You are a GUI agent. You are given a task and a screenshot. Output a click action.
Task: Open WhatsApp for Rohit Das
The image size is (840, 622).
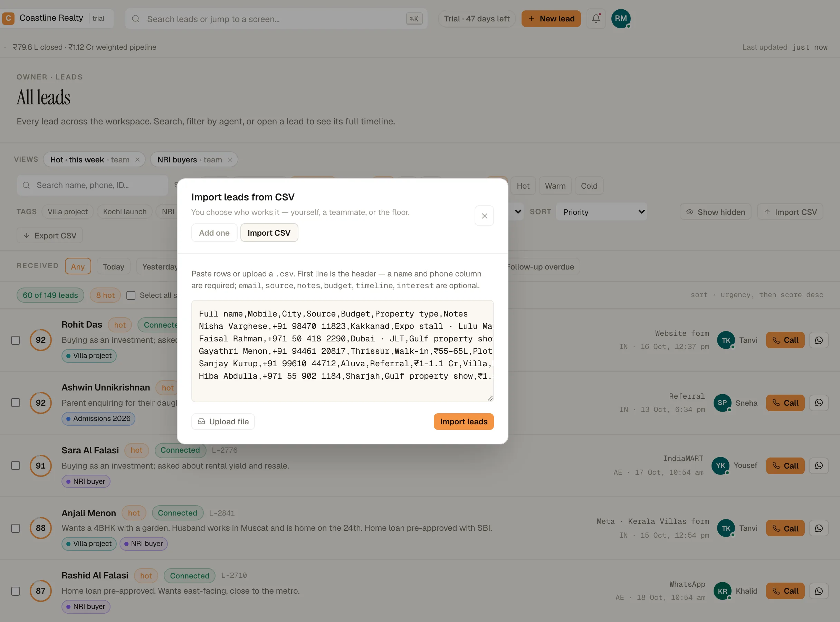tap(819, 340)
